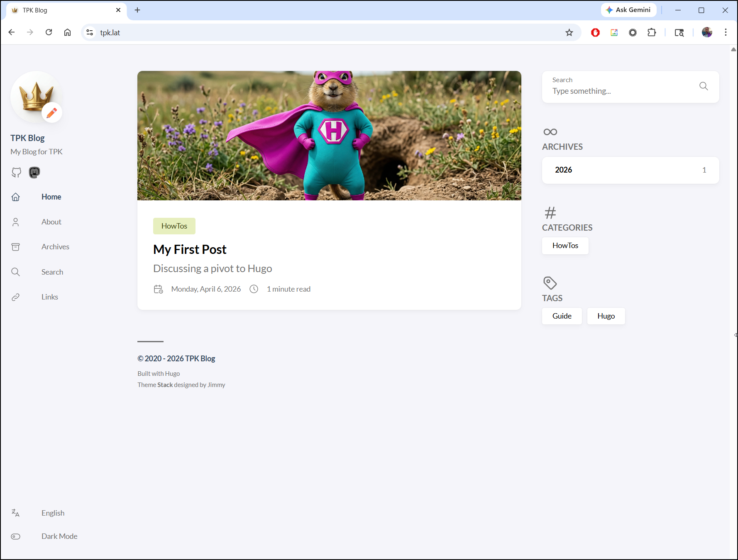Toggle Dark Mode switch

[16, 536]
